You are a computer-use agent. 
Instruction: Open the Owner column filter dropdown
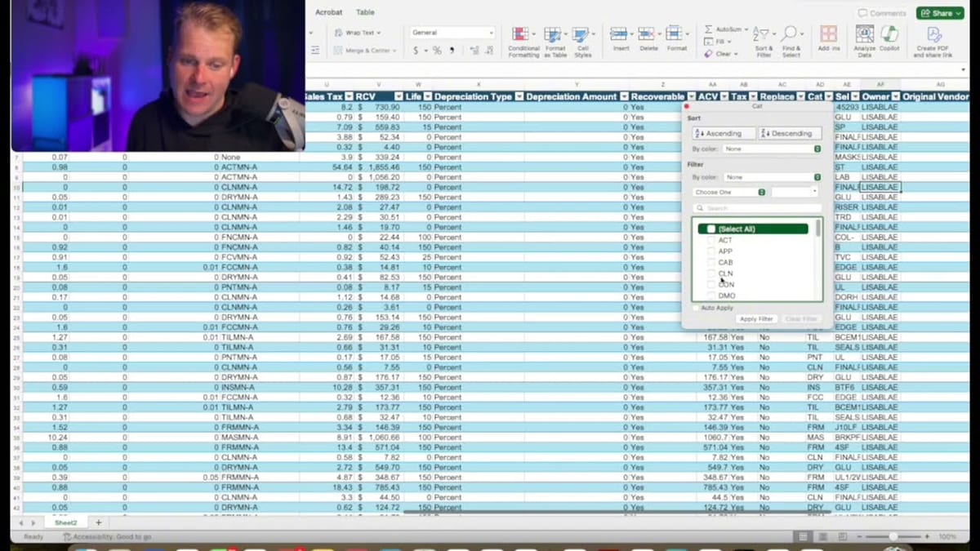click(895, 96)
